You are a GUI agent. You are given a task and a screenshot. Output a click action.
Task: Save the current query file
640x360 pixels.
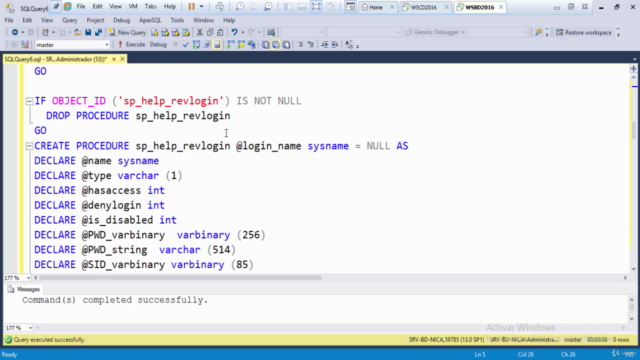pos(88,32)
